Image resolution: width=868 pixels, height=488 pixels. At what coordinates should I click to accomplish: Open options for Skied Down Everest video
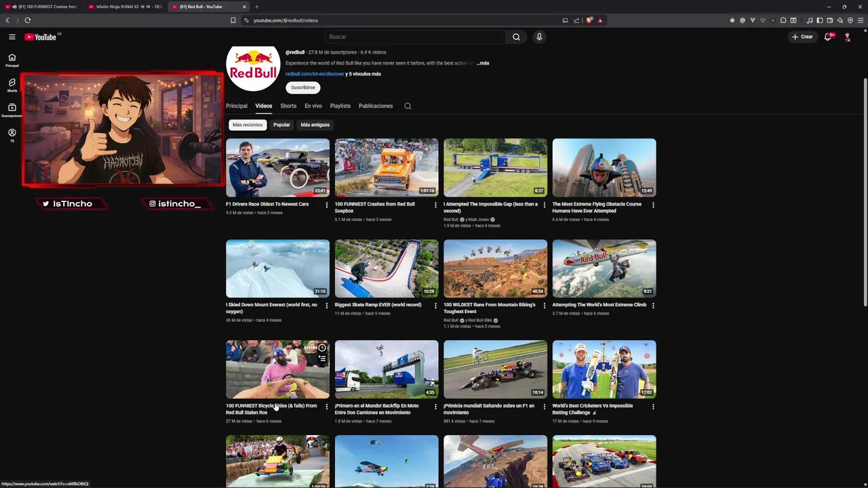(x=327, y=306)
